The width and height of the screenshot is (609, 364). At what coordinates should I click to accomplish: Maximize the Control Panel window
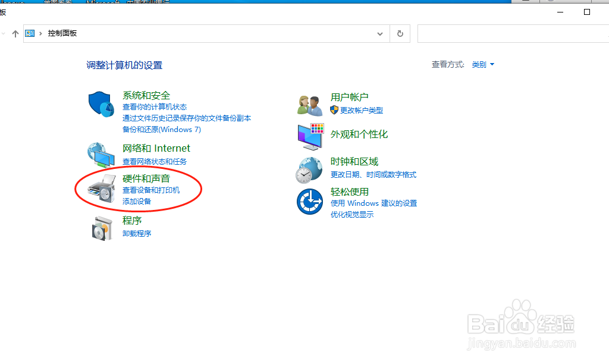[587, 12]
